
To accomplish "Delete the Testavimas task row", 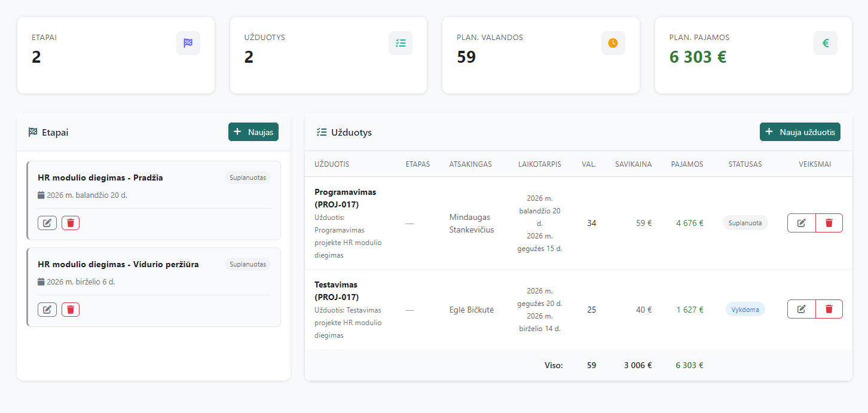I will tap(829, 309).
